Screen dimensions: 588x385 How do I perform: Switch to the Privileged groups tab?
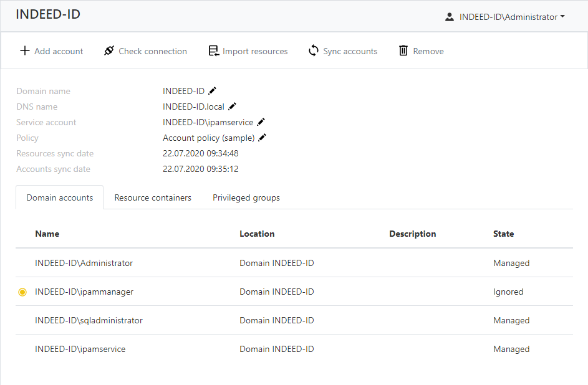(x=246, y=197)
